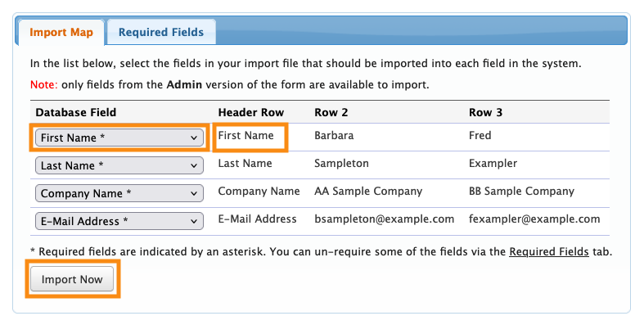Image resolution: width=644 pixels, height=334 pixels.
Task: Select the Last Name header row cell
Action: click(x=245, y=164)
